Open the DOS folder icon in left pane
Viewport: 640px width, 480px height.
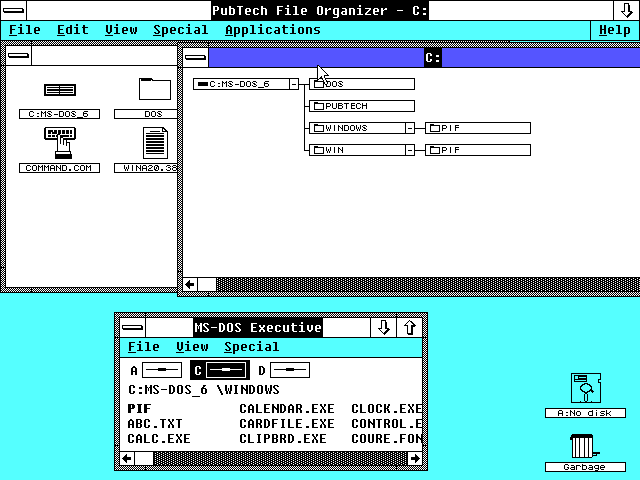coord(155,89)
